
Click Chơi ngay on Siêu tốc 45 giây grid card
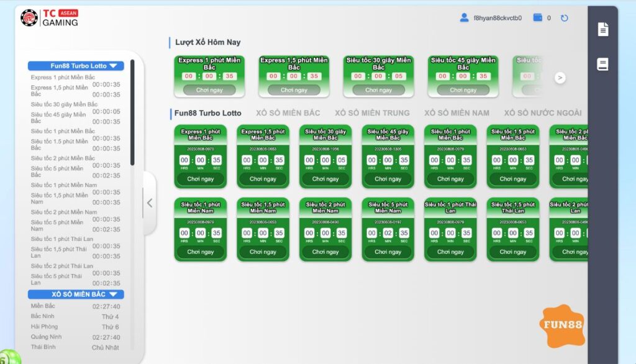coord(388,179)
